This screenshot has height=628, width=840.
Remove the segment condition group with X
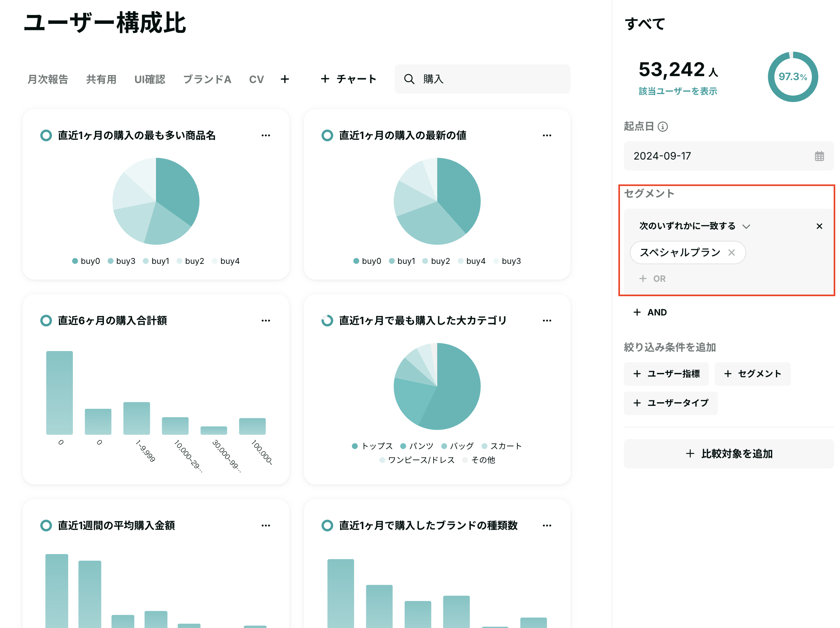(x=819, y=226)
